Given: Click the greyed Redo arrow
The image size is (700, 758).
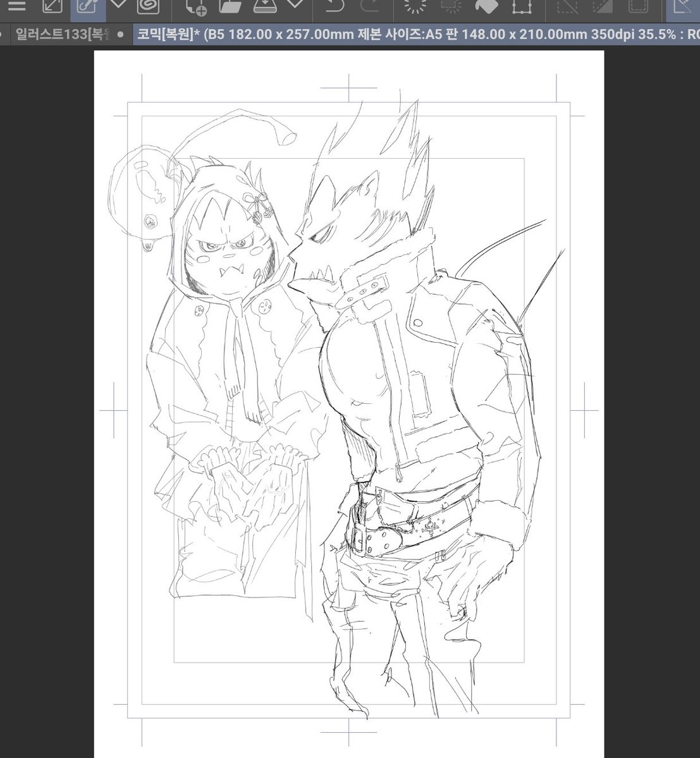Looking at the screenshot, I should tap(370, 6).
